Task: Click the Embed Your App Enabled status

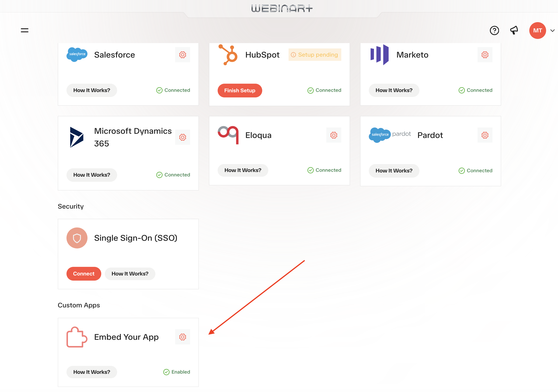Action: [176, 372]
